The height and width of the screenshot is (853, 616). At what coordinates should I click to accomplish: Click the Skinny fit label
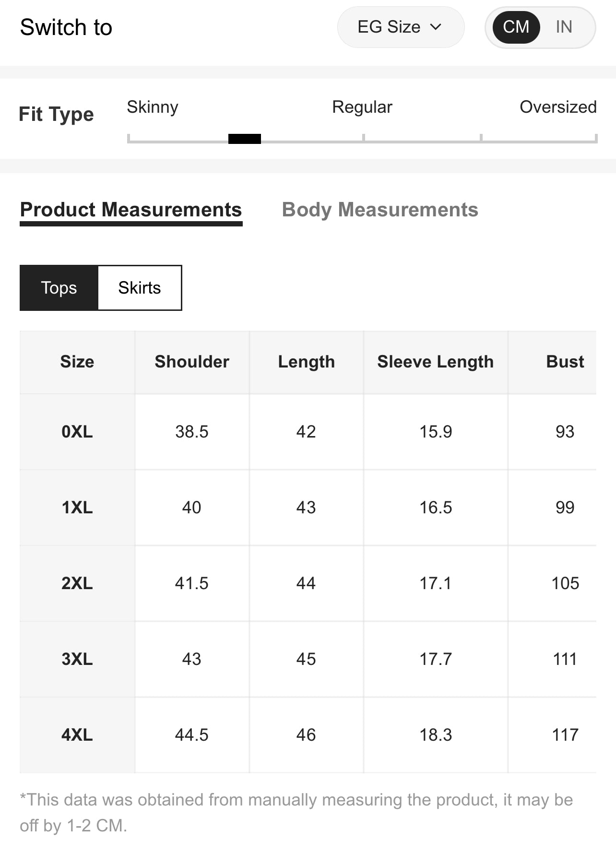[153, 107]
